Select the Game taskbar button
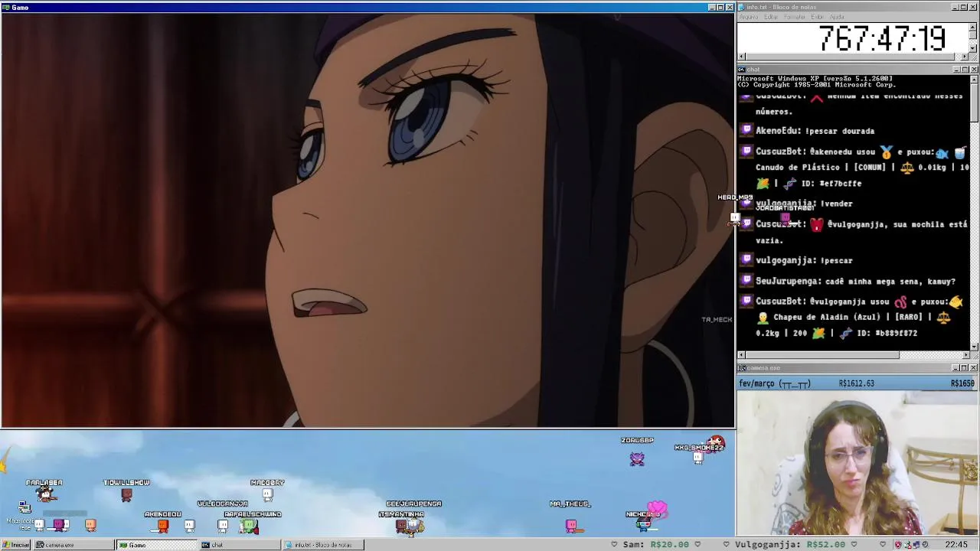The width and height of the screenshot is (980, 551). tap(156, 545)
